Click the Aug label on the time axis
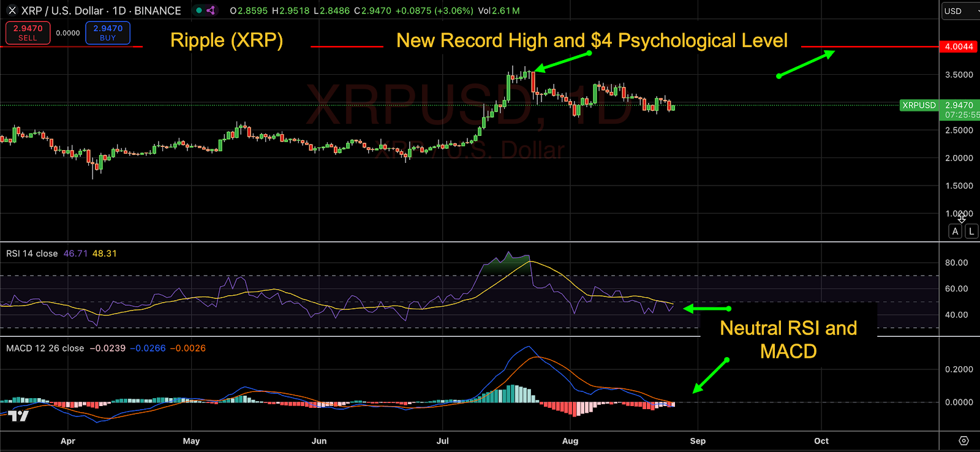Screen dimensions: 980x452 [x=570, y=441]
